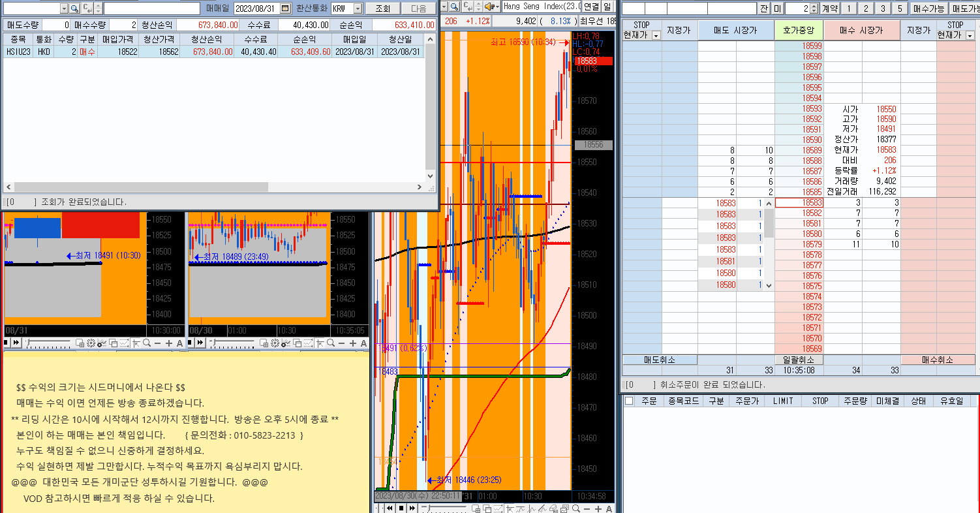The image size is (980, 513).
Task: Click the 조회 search button
Action: pyautogui.click(x=382, y=8)
